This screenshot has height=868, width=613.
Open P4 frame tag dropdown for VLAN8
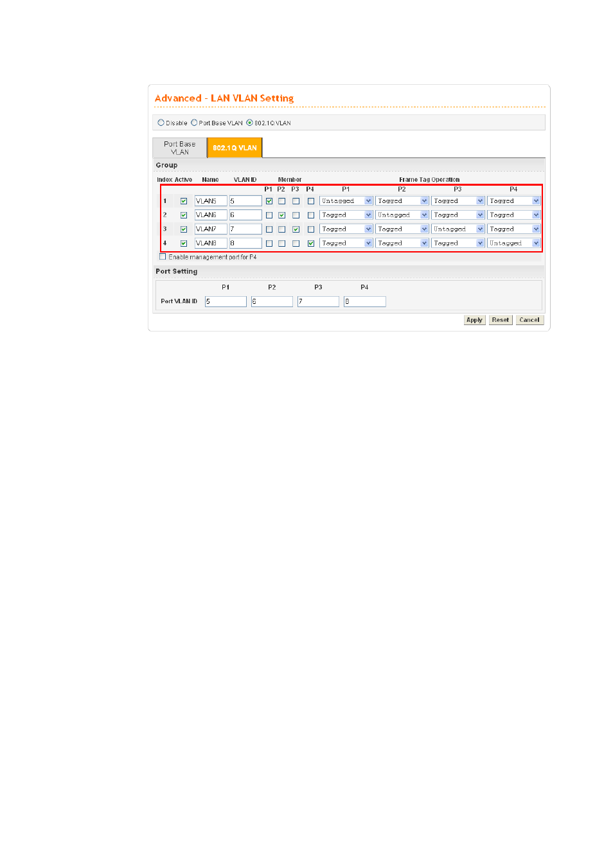coord(514,244)
